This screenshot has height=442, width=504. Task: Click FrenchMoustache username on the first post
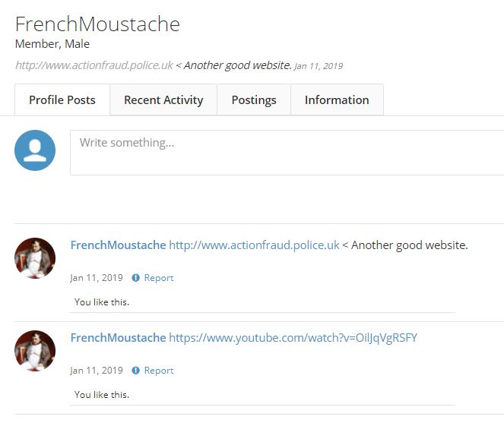[118, 245]
